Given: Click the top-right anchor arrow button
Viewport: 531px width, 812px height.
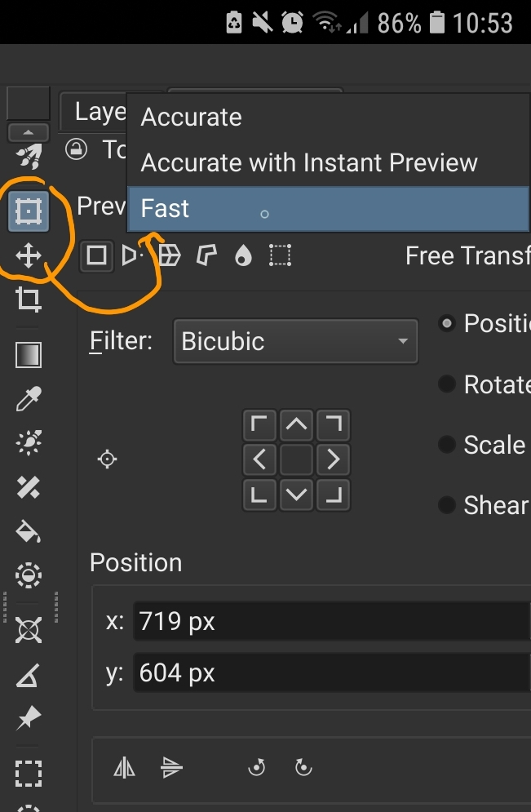Looking at the screenshot, I should 333,424.
